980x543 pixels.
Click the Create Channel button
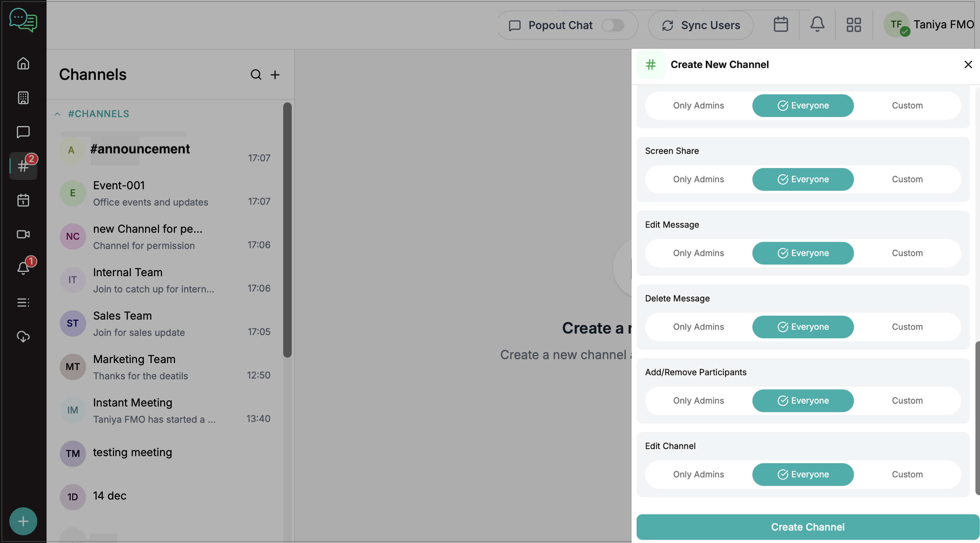click(x=807, y=527)
